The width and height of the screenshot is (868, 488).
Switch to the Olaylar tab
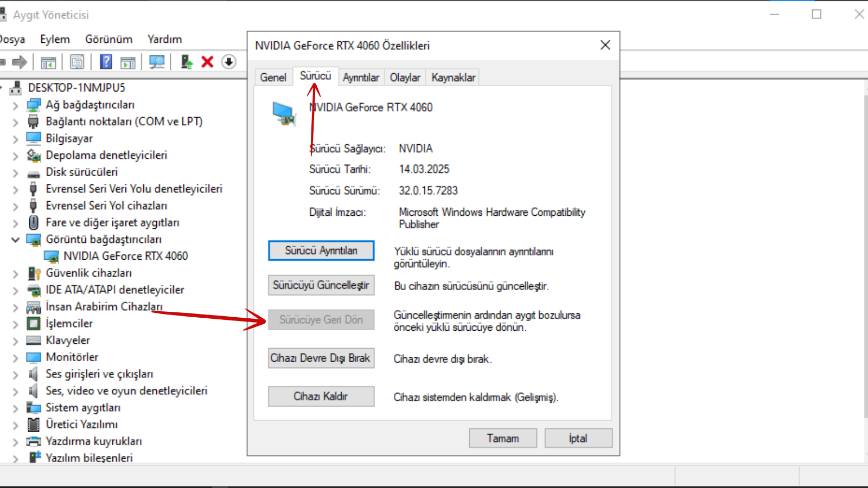[x=405, y=78]
